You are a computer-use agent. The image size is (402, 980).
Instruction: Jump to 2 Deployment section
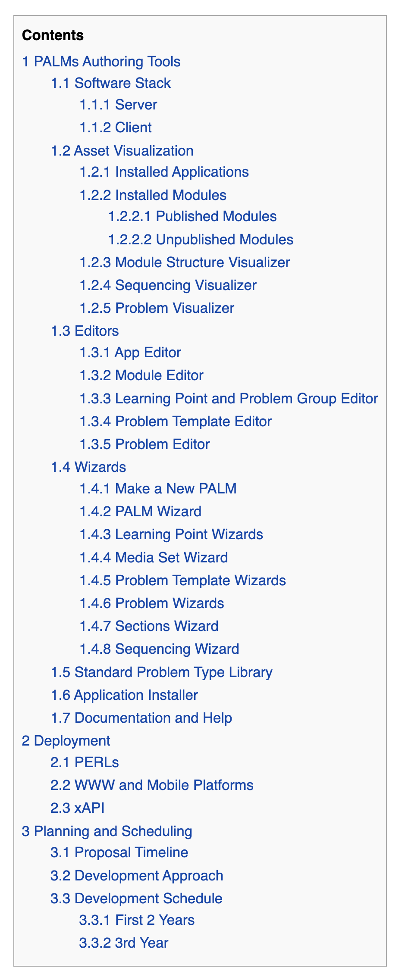pyautogui.click(x=66, y=741)
